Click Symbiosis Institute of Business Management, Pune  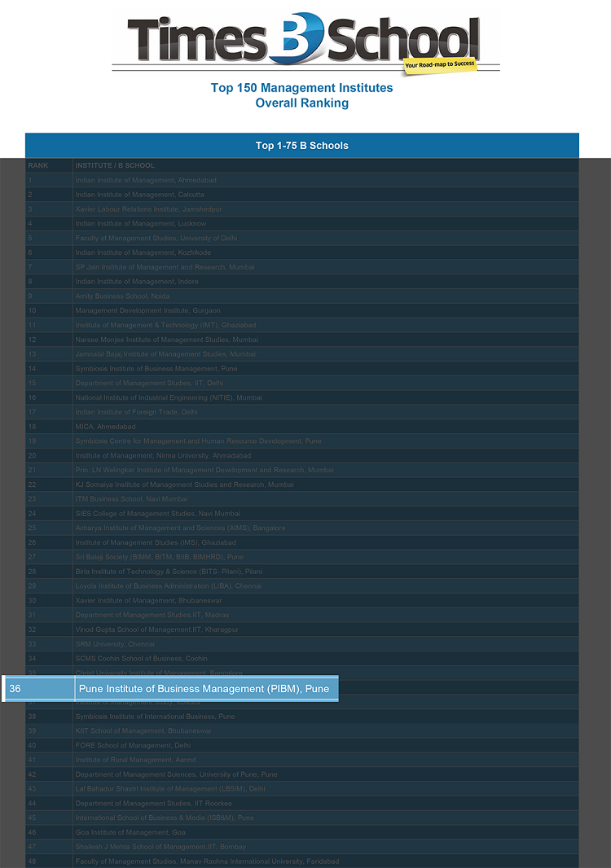(x=156, y=369)
